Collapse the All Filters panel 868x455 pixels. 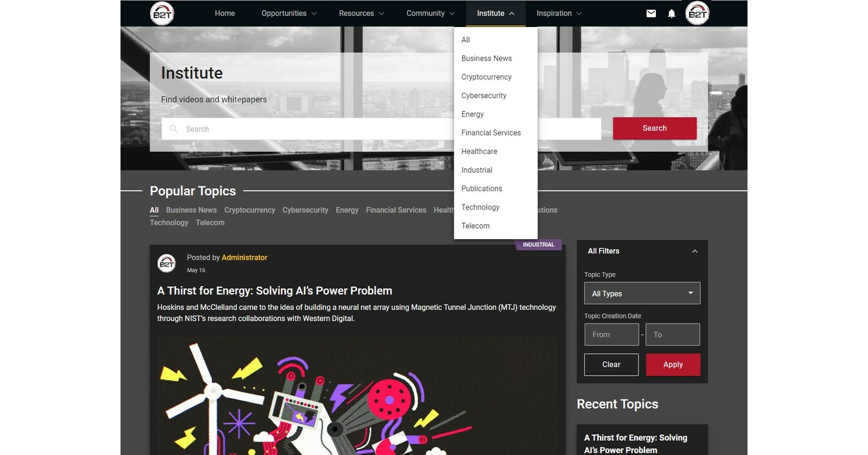click(x=695, y=251)
